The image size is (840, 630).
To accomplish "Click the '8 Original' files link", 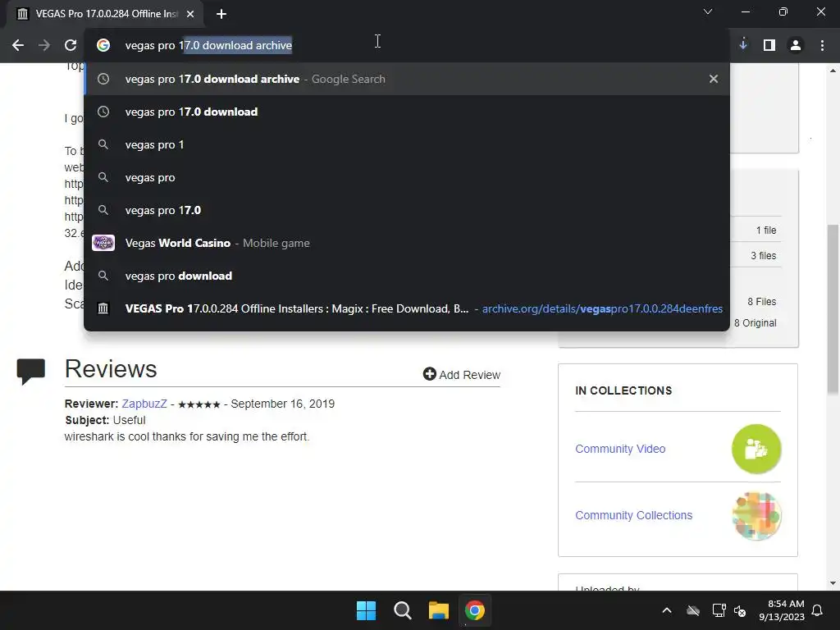I will tap(756, 323).
